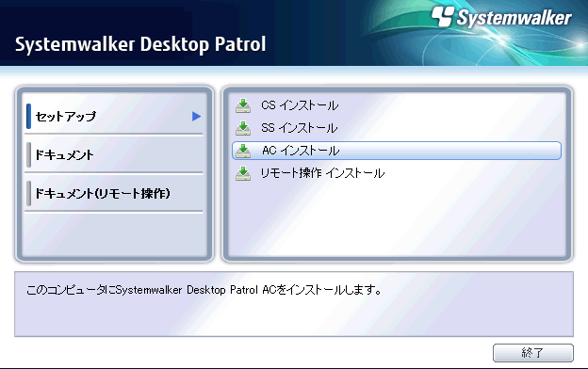This screenshot has width=588, height=369.
Task: Click the highlighted AC インストール entry label
Action: [301, 151]
